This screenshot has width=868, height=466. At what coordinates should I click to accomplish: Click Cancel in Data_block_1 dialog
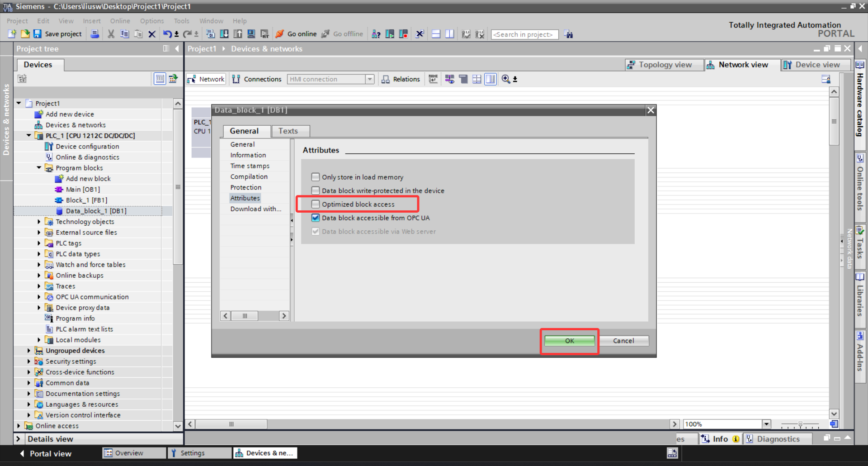tap(623, 341)
